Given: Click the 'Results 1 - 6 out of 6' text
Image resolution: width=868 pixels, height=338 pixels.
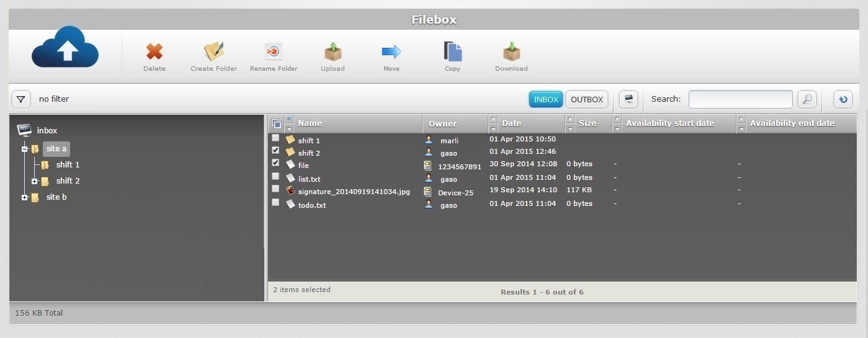Looking at the screenshot, I should click(x=542, y=292).
